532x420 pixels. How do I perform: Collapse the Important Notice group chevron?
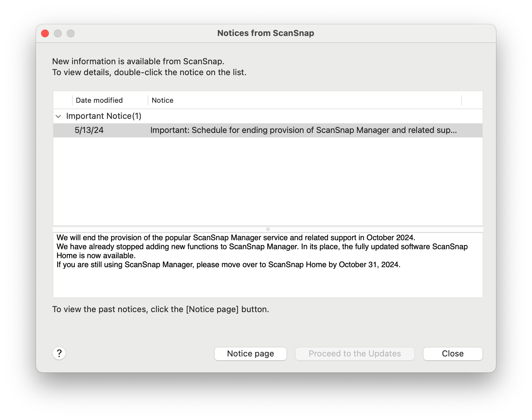click(x=58, y=116)
